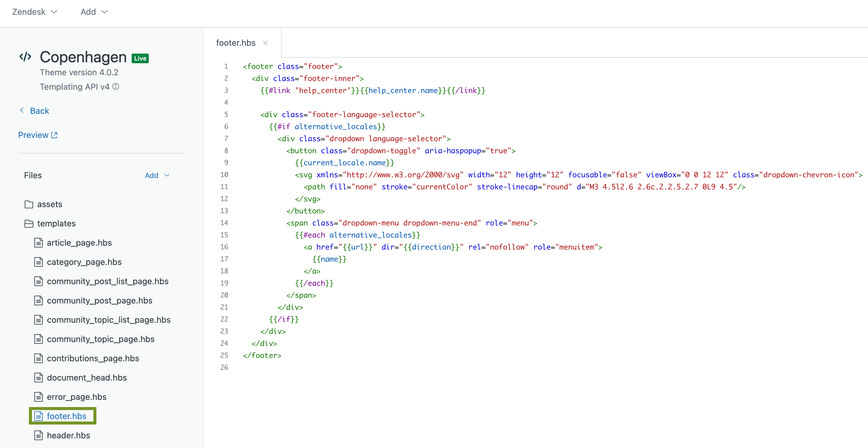The width and height of the screenshot is (868, 448).
Task: Open category_page.hbs file
Action: coord(84,262)
